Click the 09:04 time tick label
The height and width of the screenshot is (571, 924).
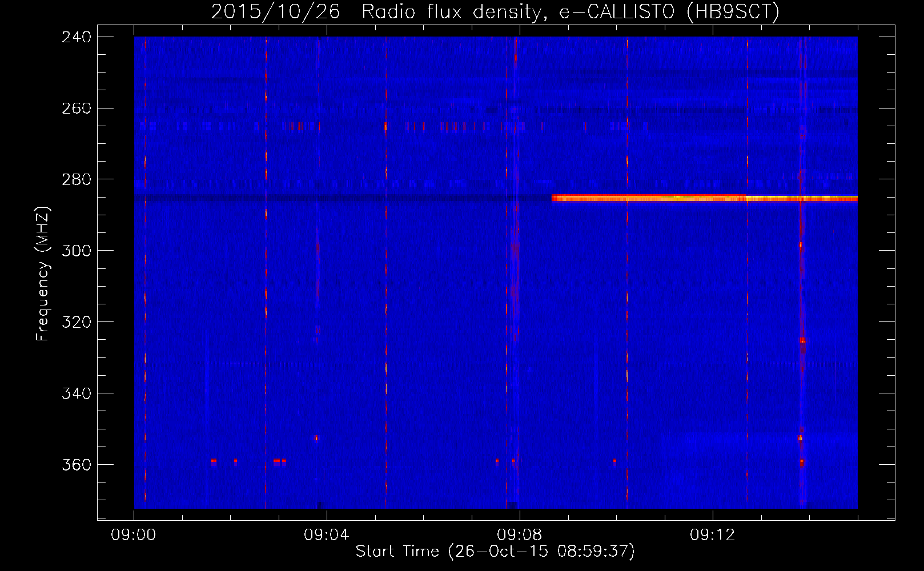coord(327,535)
